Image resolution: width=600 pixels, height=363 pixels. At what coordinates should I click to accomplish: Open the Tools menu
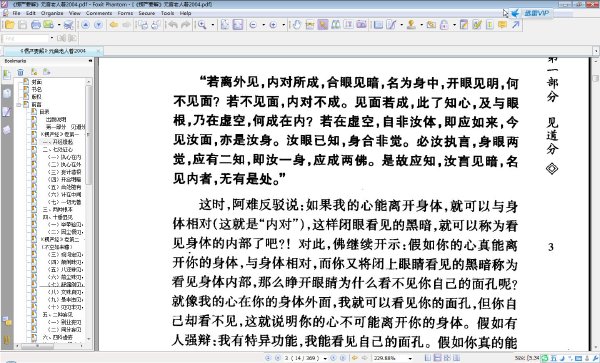pyautogui.click(x=167, y=13)
